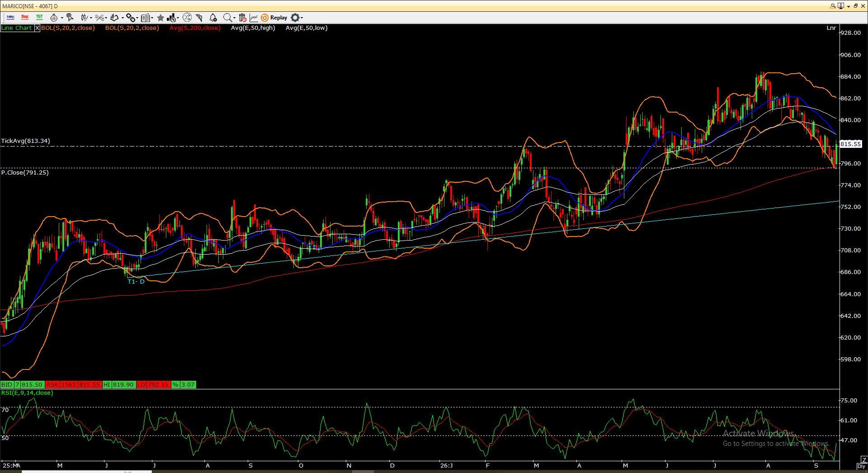This screenshot has width=868, height=473.
Task: Toggle Lnr linear scale label
Action: pyautogui.click(x=831, y=28)
